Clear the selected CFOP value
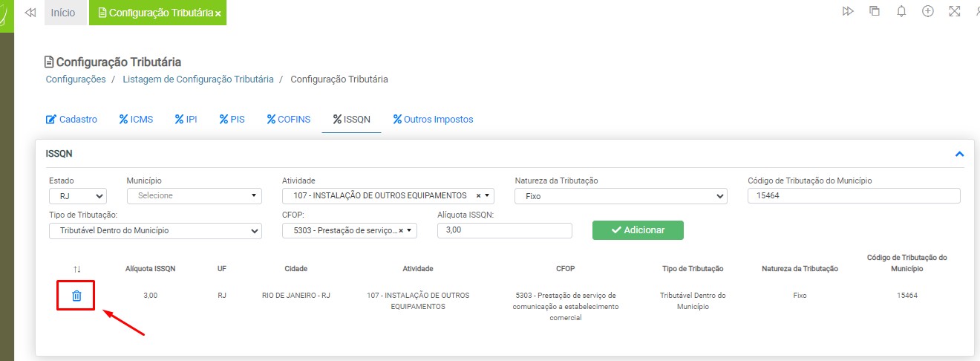980x361 pixels. (x=401, y=231)
